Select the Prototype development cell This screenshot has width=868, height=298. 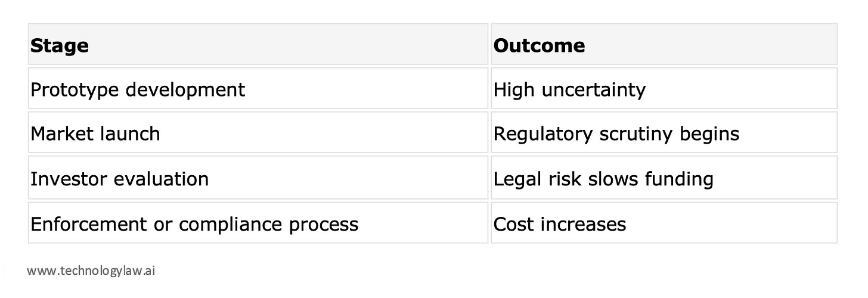(258, 89)
